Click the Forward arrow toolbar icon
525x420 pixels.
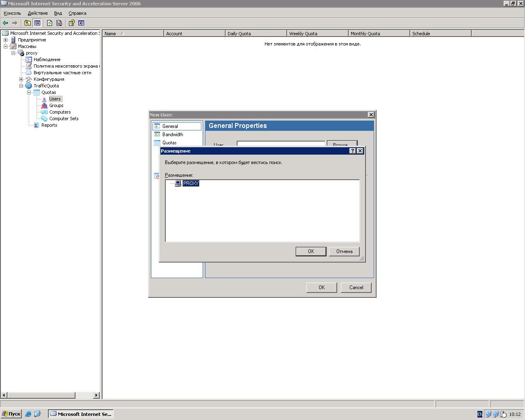point(15,23)
